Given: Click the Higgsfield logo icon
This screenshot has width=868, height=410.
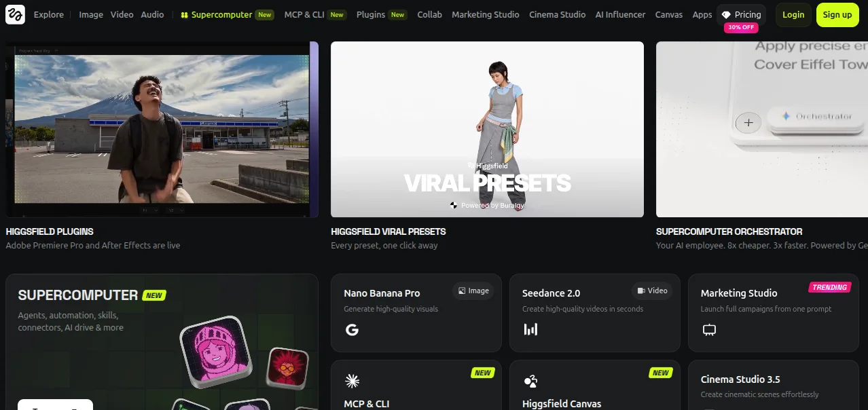Looking at the screenshot, I should (x=15, y=14).
